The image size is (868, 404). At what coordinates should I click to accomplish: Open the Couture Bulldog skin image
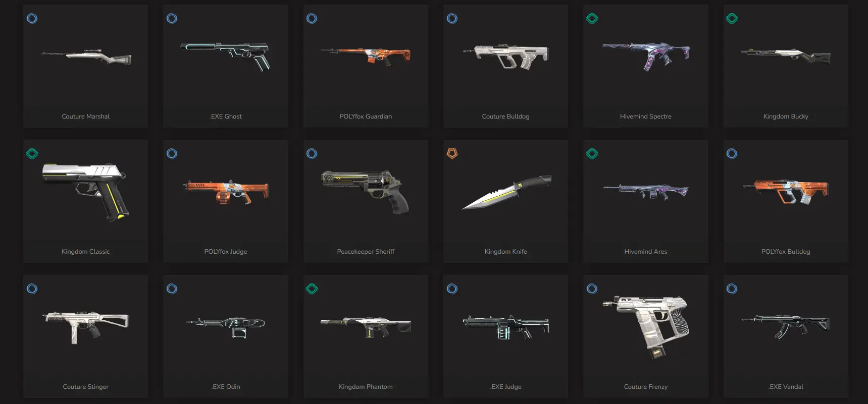pos(505,56)
